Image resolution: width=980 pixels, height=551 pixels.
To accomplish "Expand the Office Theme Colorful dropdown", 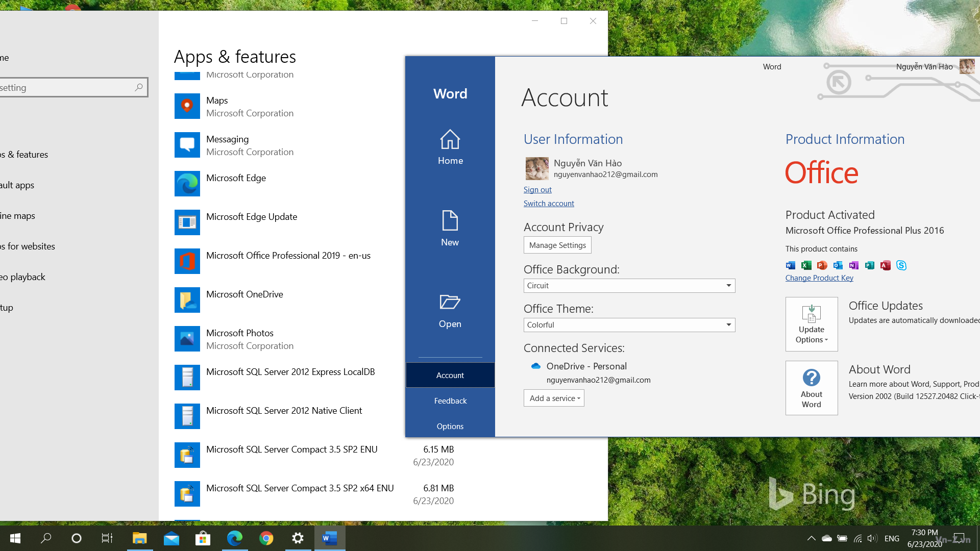I will tap(629, 325).
